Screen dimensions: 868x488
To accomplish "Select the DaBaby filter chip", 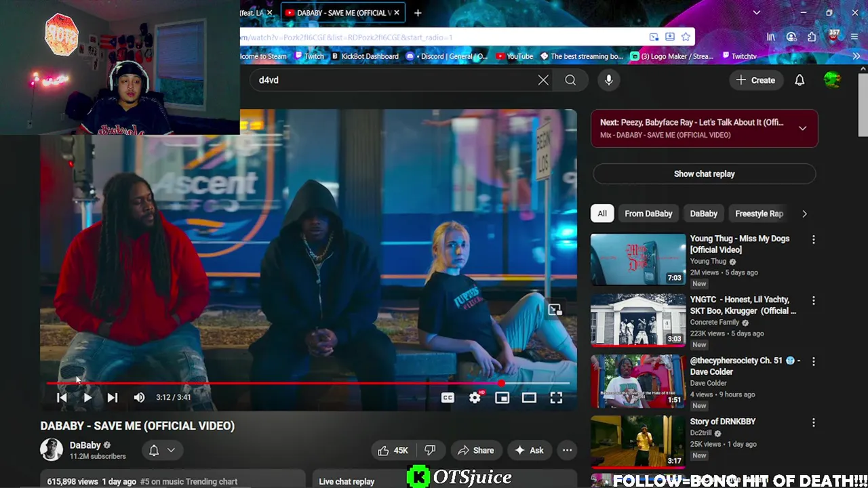I will [703, 213].
